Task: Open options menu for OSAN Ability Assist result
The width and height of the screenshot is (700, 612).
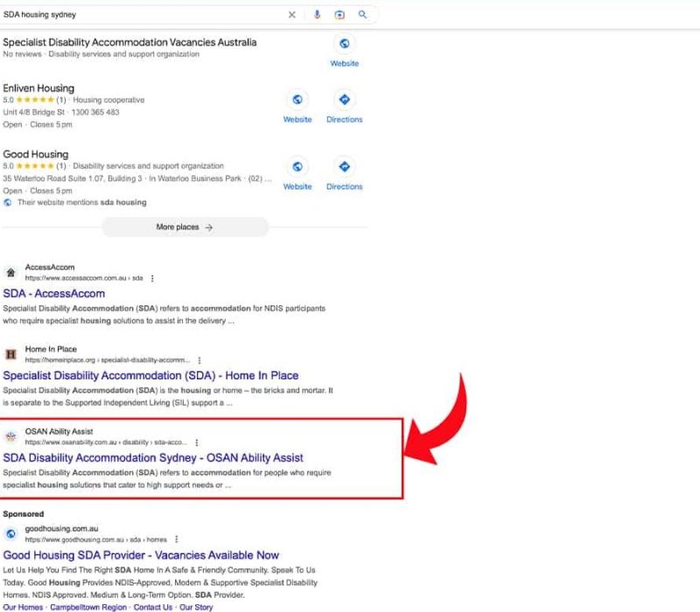Action: click(x=196, y=442)
